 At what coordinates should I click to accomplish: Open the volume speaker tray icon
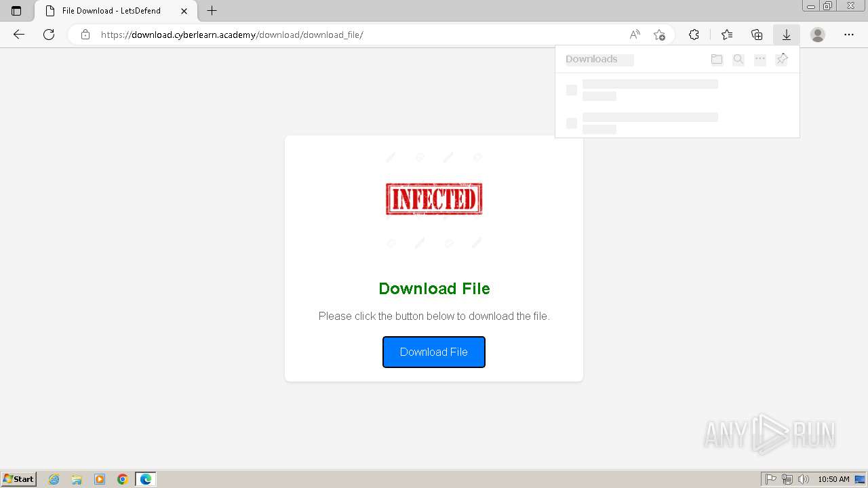(x=804, y=479)
